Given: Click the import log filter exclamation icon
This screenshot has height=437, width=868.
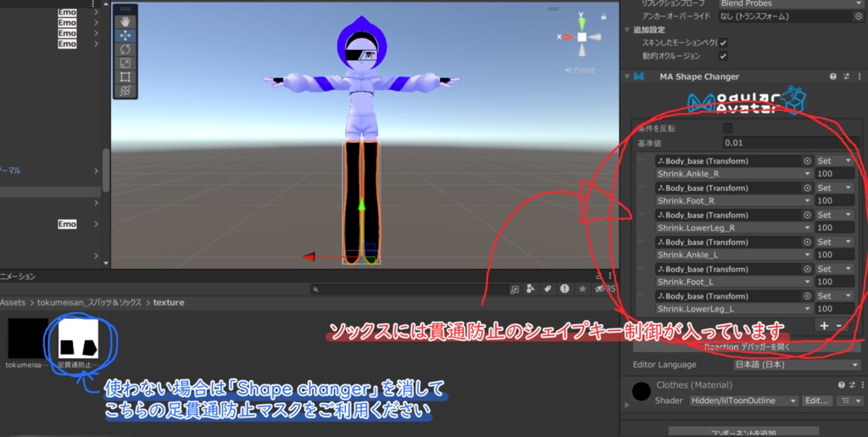Looking at the screenshot, I should 564,289.
